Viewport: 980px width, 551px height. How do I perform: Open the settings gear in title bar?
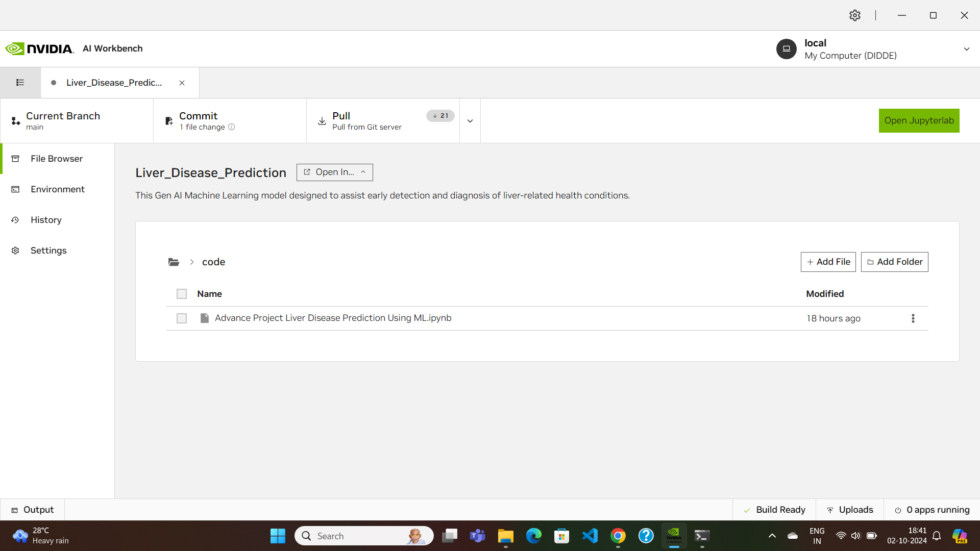pyautogui.click(x=855, y=15)
